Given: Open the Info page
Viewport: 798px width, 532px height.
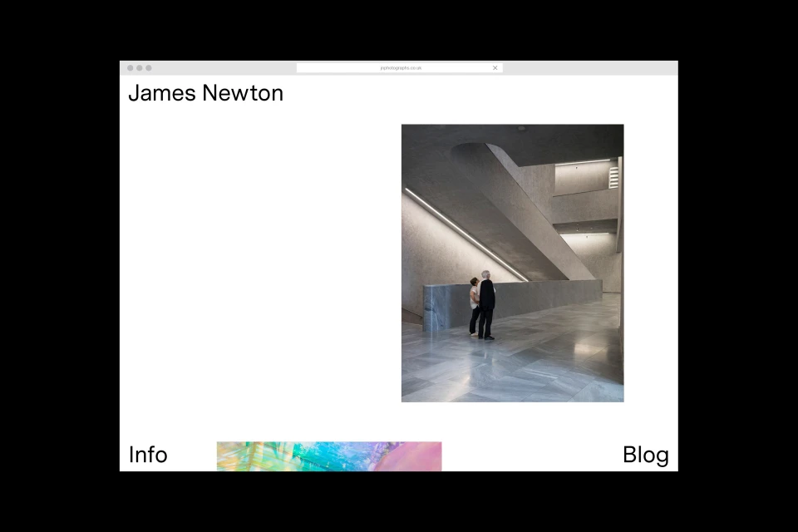Looking at the screenshot, I should point(148,455).
